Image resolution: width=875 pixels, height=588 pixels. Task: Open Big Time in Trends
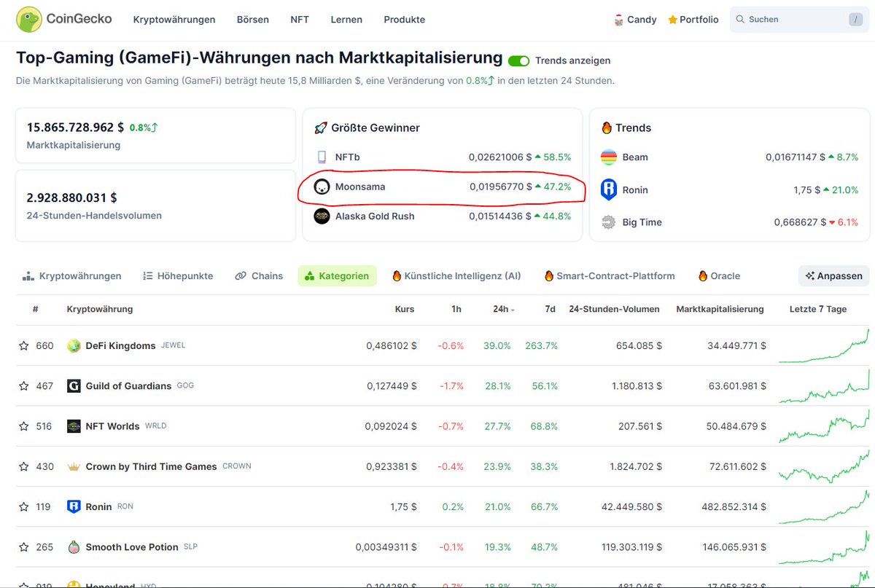click(x=642, y=222)
